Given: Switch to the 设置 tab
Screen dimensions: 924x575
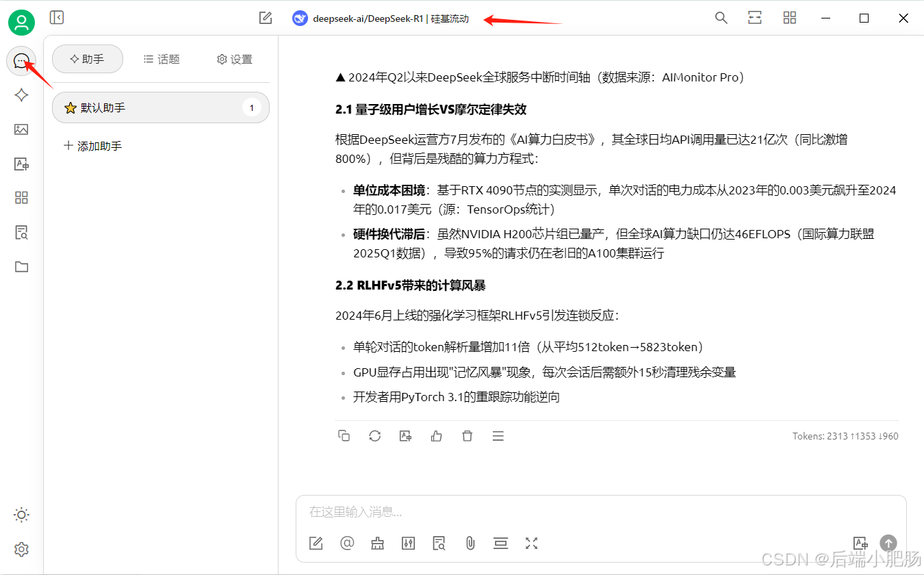Looking at the screenshot, I should pos(235,60).
